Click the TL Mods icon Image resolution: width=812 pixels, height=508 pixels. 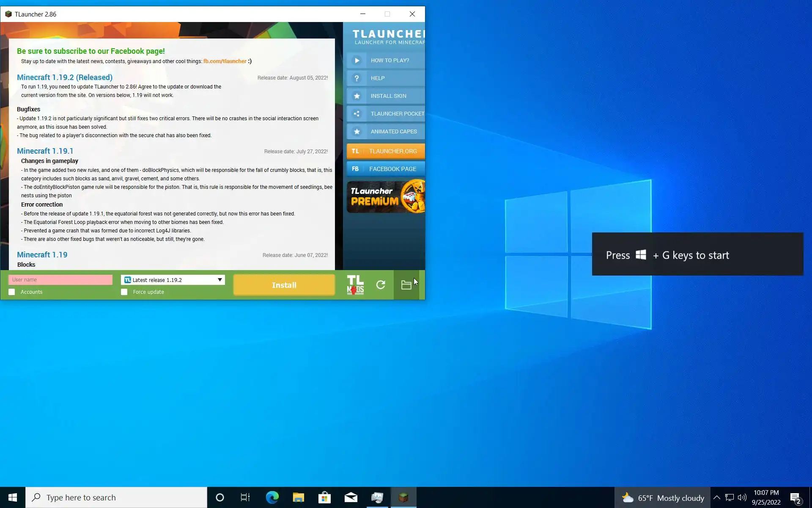coord(355,285)
